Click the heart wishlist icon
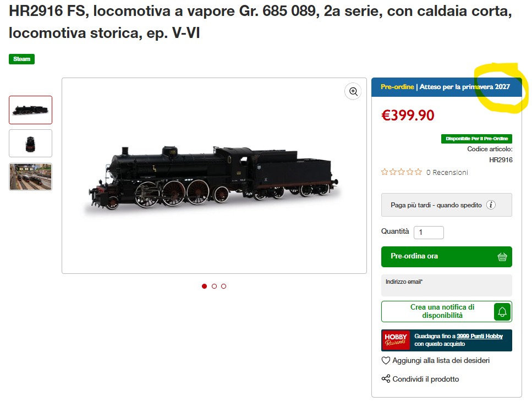Viewport: 532px width, 402px height. 386,360
